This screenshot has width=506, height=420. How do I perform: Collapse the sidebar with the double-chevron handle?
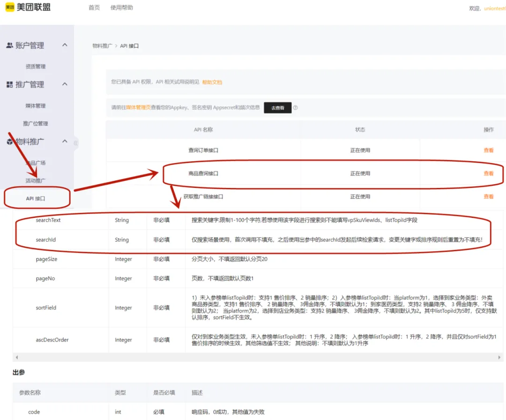point(76,143)
